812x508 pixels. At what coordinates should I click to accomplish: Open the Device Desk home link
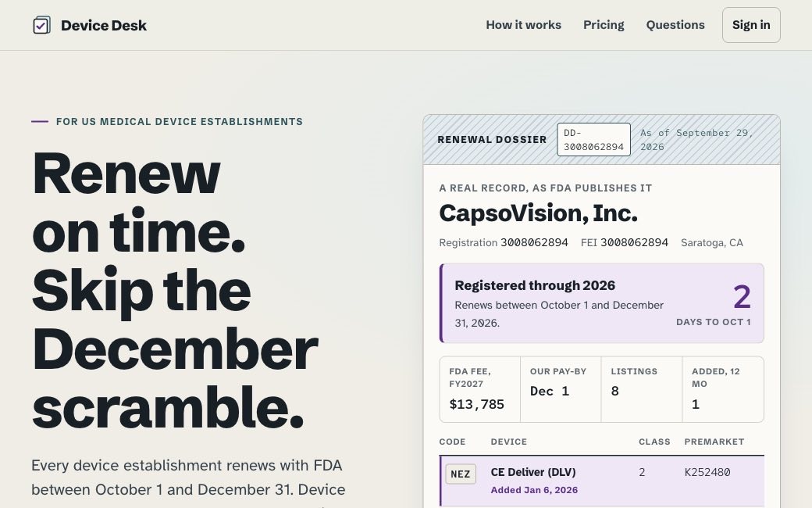pyautogui.click(x=90, y=25)
